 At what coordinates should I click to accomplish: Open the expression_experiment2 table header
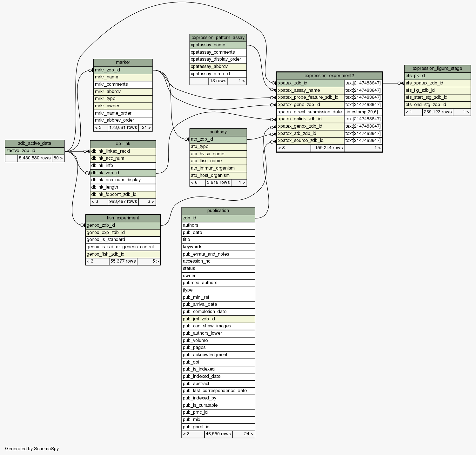pos(329,76)
